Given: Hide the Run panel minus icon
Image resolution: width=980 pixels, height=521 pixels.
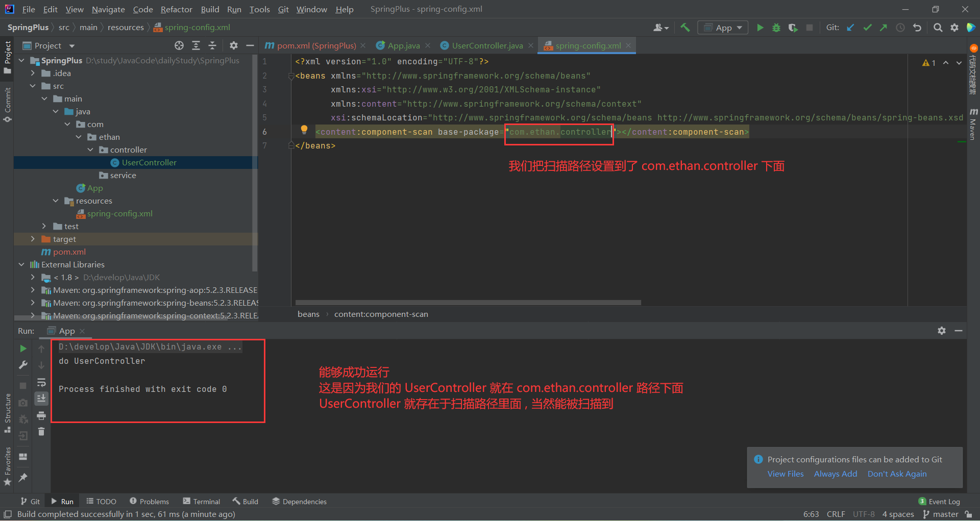Looking at the screenshot, I should [x=959, y=331].
